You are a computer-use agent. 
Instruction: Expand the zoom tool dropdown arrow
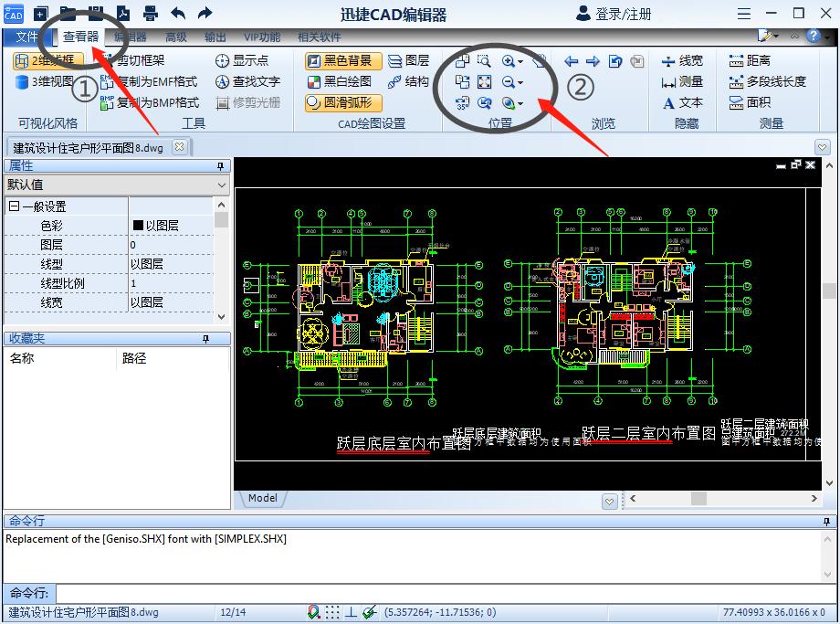tap(522, 62)
